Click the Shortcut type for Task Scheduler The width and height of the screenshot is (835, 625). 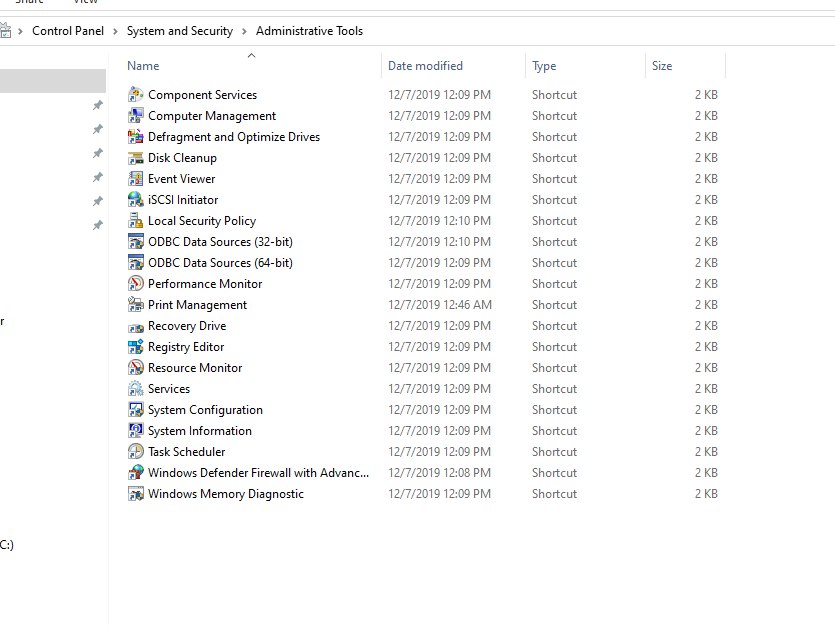[554, 451]
